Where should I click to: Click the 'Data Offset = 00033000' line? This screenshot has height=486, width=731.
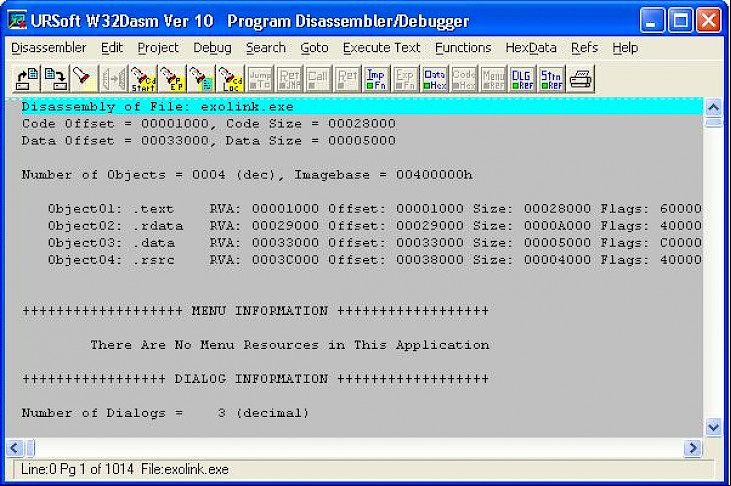click(x=208, y=140)
